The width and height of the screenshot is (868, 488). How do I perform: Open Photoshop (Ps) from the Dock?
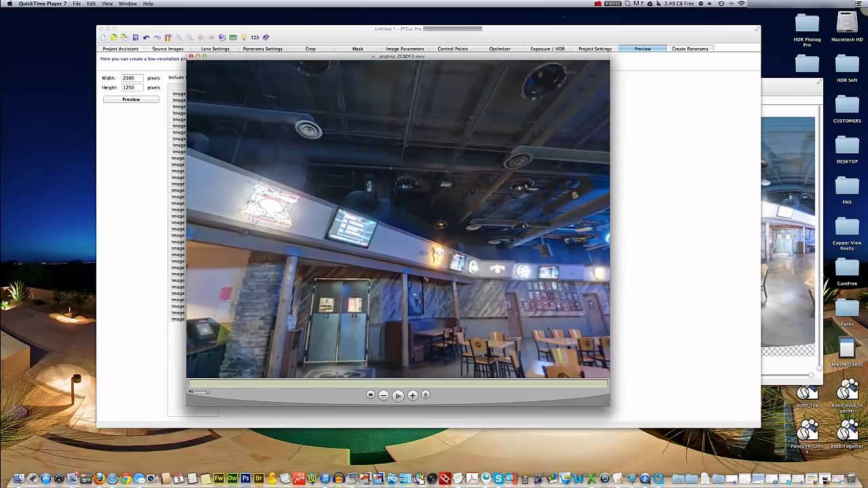245,479
